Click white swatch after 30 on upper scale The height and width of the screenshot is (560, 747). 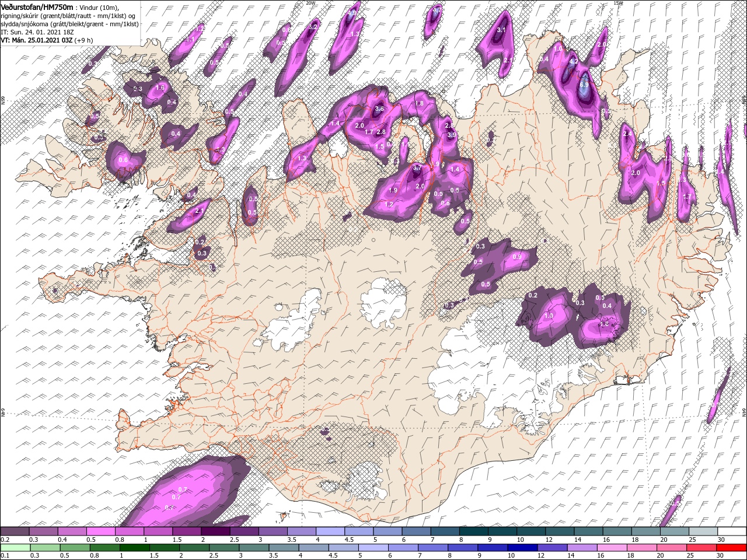tap(732, 531)
